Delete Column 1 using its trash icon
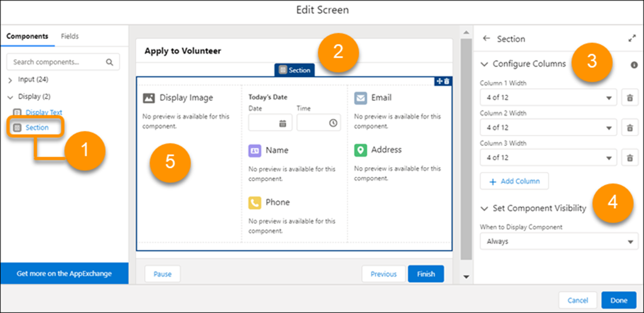This screenshot has width=644, height=313. click(x=630, y=98)
